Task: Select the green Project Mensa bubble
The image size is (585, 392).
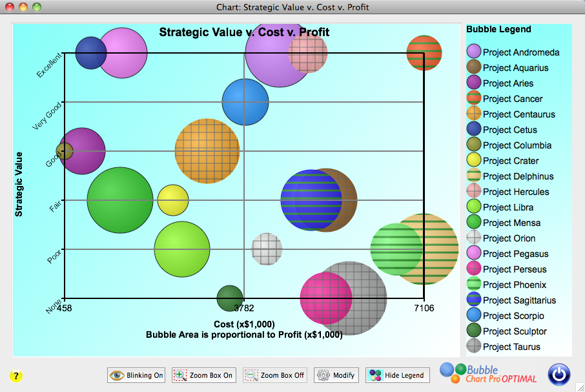Action: (119, 200)
